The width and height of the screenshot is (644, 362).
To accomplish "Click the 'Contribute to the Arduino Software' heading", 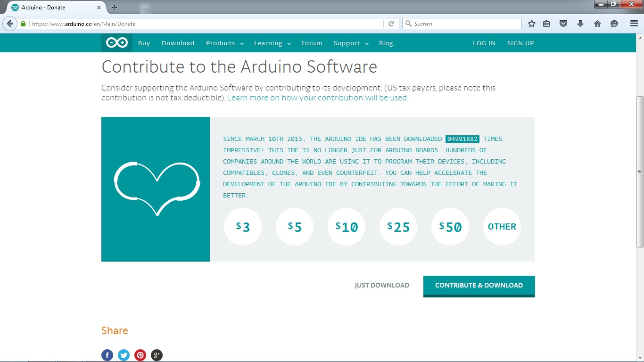I will coord(239,66).
